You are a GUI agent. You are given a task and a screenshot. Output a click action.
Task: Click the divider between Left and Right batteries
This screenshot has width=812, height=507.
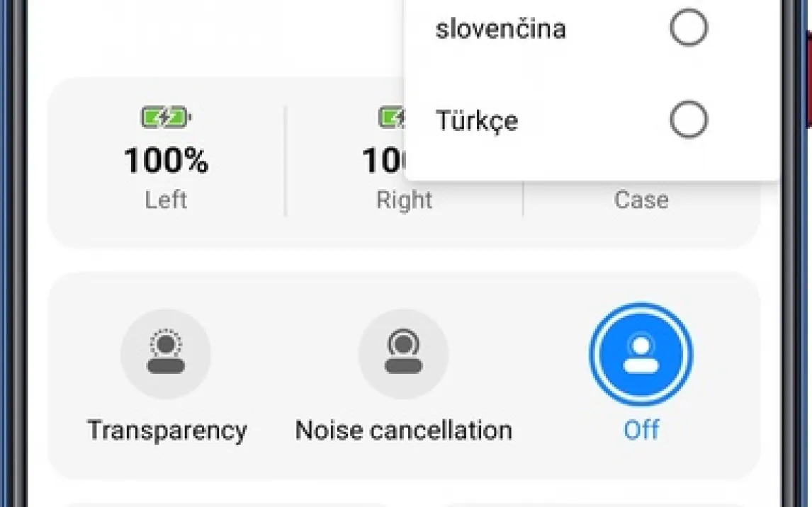click(x=286, y=161)
